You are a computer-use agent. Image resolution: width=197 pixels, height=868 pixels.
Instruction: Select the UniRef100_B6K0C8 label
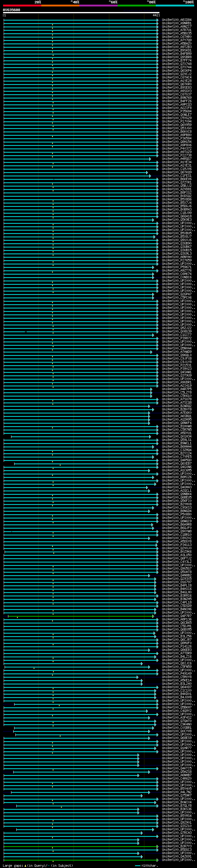click(x=176, y=132)
